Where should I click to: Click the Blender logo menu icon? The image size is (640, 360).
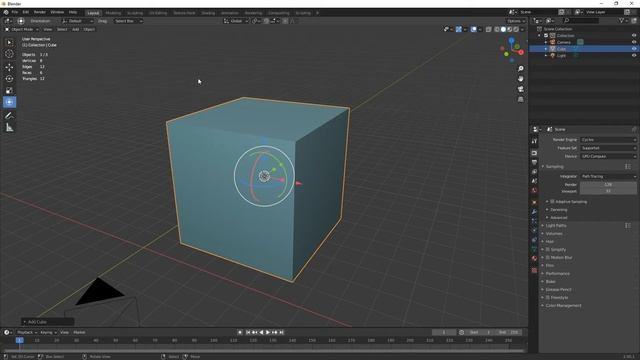6,13
